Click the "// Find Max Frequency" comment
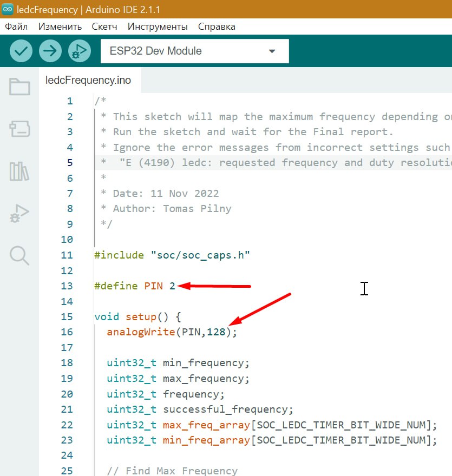This screenshot has width=452, height=476. click(x=172, y=471)
